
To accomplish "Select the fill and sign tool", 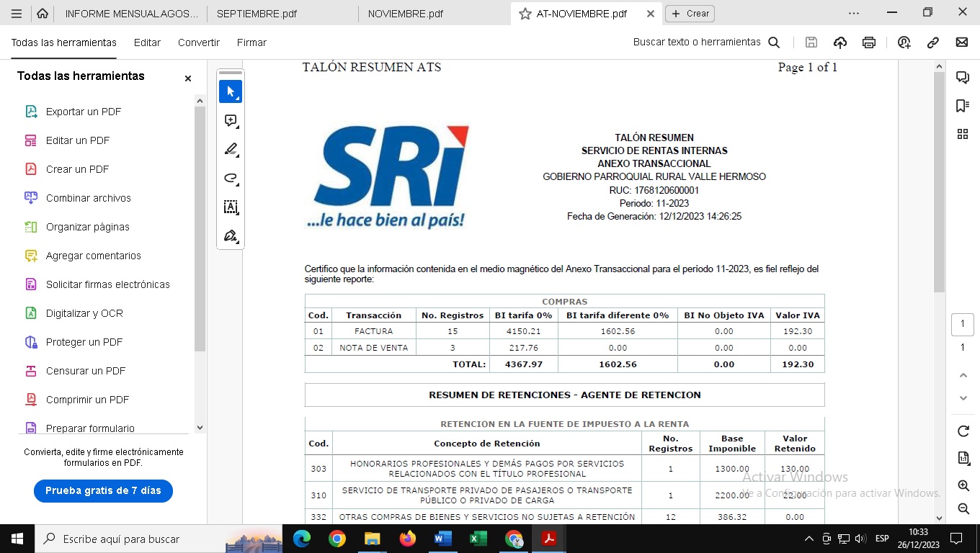I will coord(231,236).
